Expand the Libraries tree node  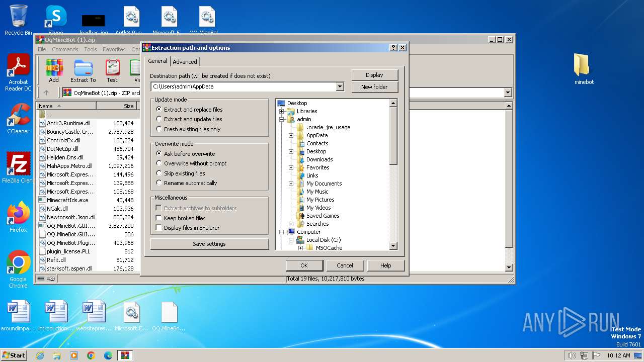[282, 111]
